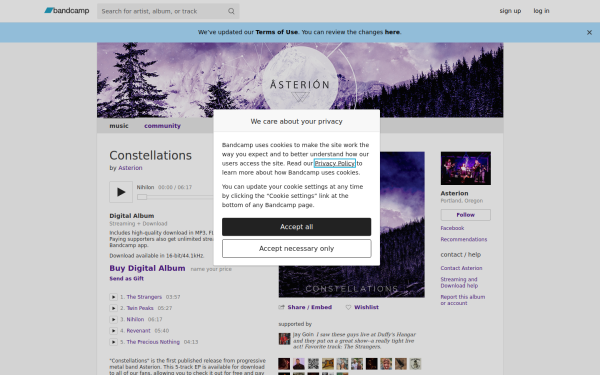Viewport: 600px width, 375px height.
Task: Dismiss the Terms of Use banner
Action: click(589, 33)
